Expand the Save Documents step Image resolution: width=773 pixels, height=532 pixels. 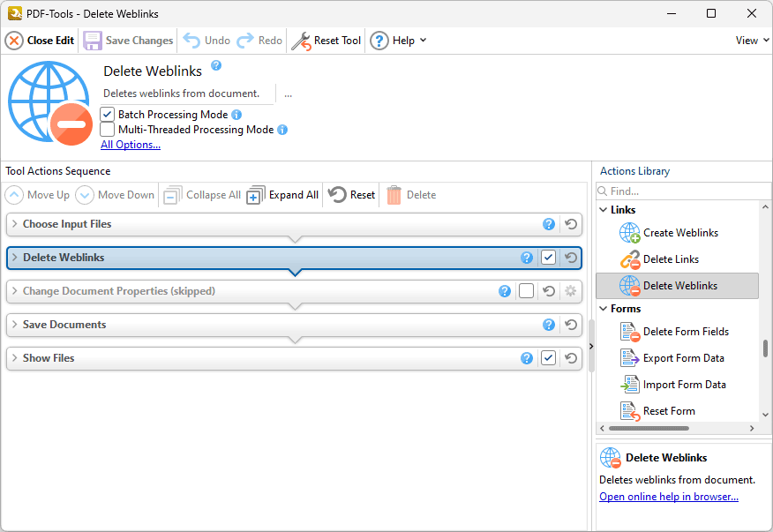pos(14,325)
